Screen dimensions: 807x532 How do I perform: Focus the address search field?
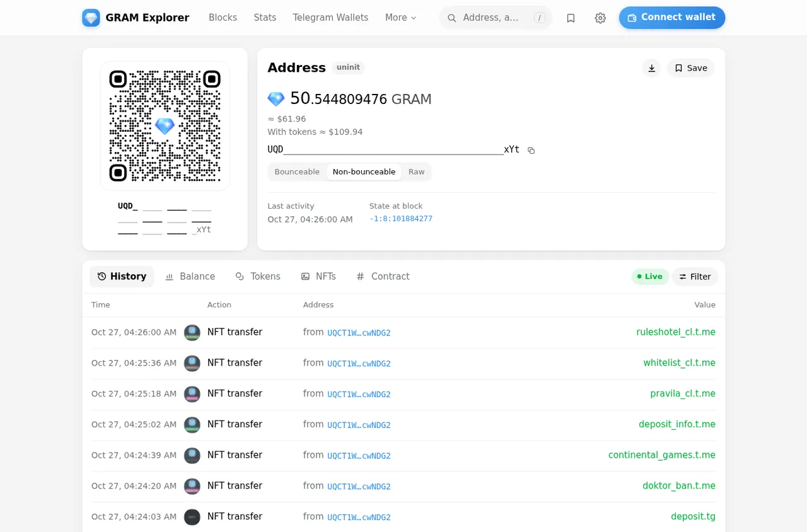[496, 18]
